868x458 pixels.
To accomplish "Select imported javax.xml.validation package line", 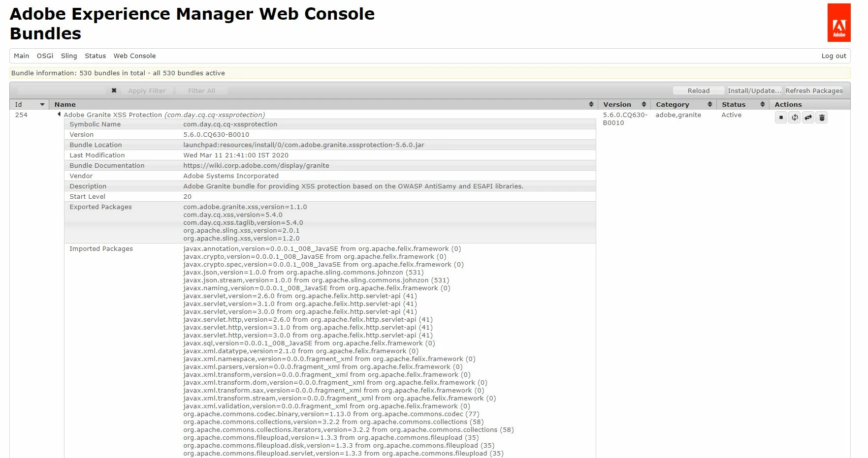I will tap(327, 406).
